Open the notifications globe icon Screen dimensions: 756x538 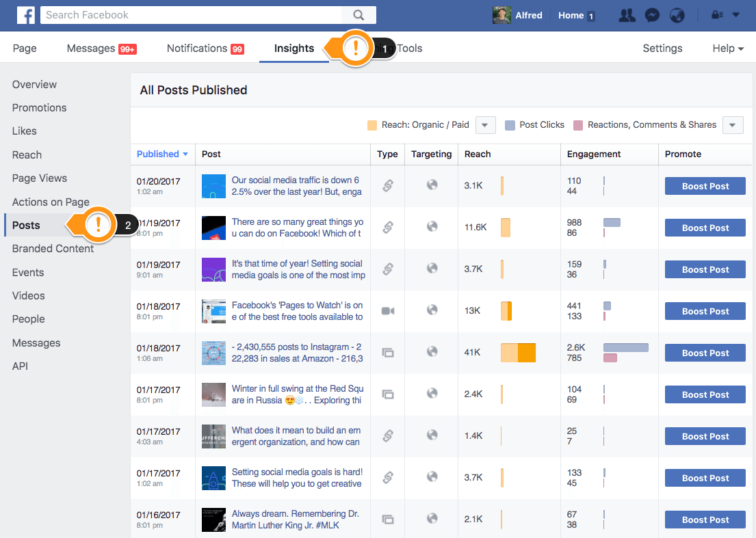point(677,14)
